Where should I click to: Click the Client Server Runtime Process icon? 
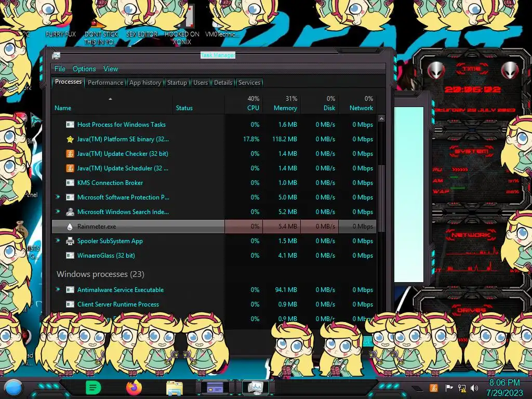point(70,304)
